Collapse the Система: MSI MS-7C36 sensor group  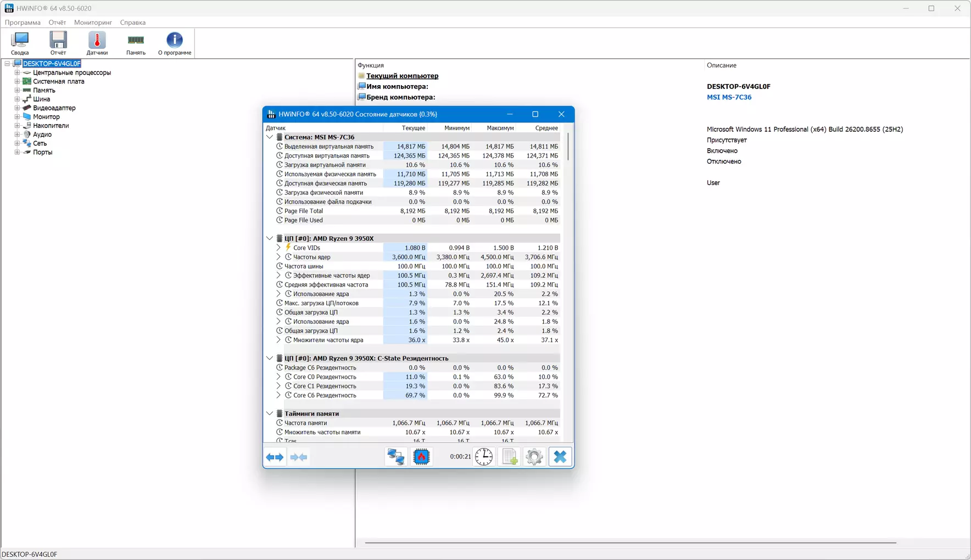(270, 137)
